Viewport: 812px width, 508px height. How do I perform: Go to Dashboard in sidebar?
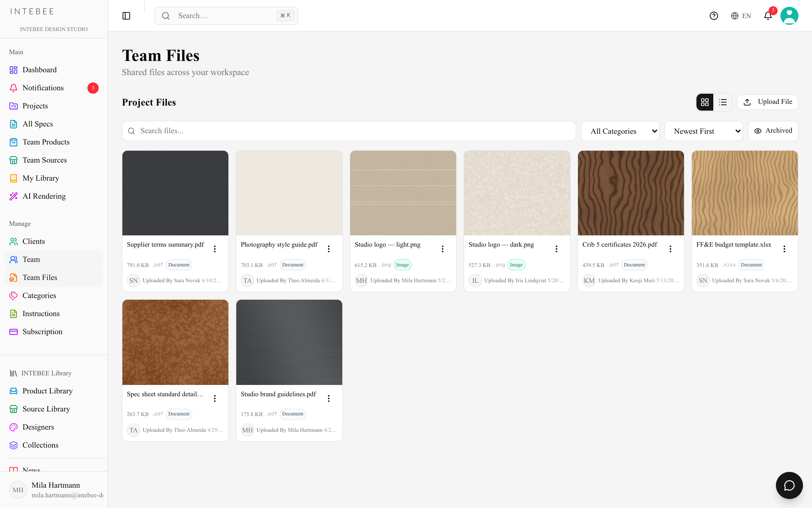(x=54, y=69)
